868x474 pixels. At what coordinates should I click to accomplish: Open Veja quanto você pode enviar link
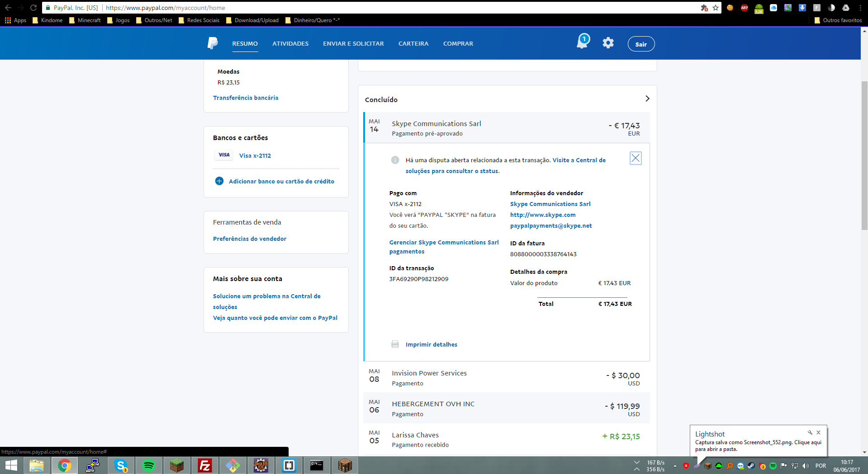tap(275, 318)
